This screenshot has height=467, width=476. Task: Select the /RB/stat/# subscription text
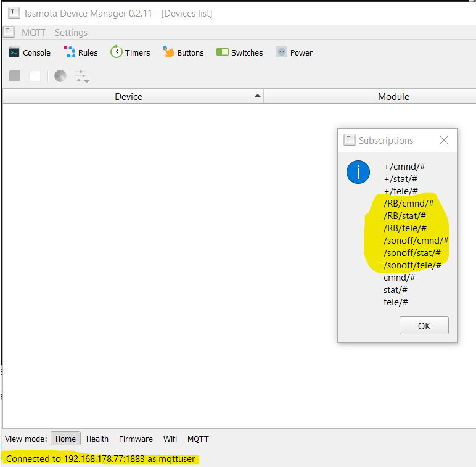pos(404,216)
